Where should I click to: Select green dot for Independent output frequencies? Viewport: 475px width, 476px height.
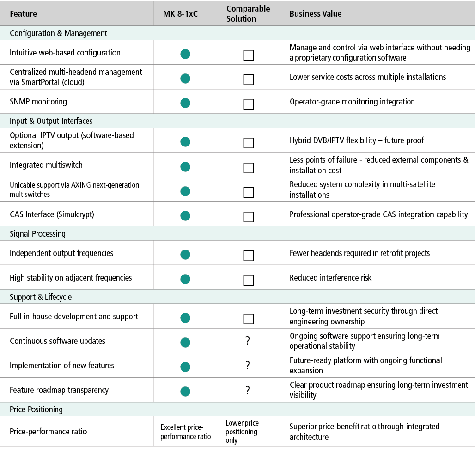(185, 254)
